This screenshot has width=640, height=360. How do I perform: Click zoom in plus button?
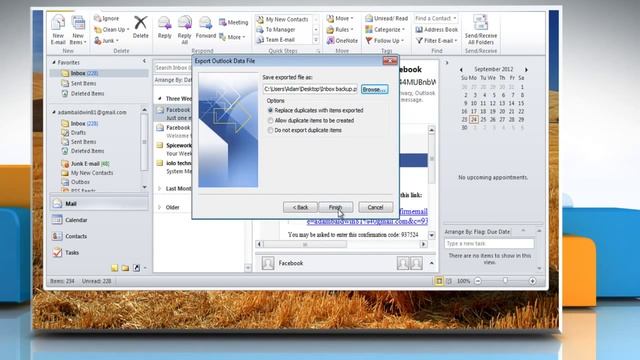click(x=532, y=281)
